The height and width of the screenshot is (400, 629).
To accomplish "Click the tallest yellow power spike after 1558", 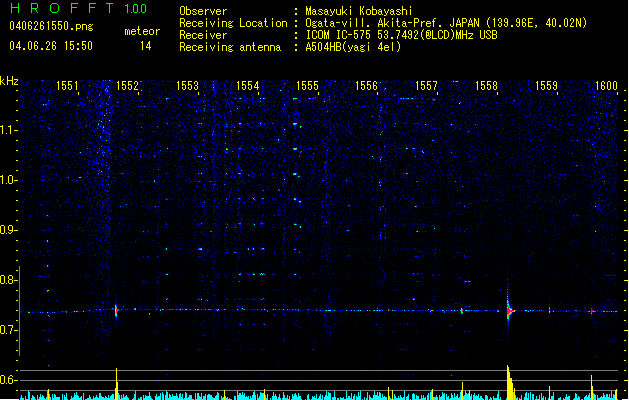I will [x=509, y=382].
